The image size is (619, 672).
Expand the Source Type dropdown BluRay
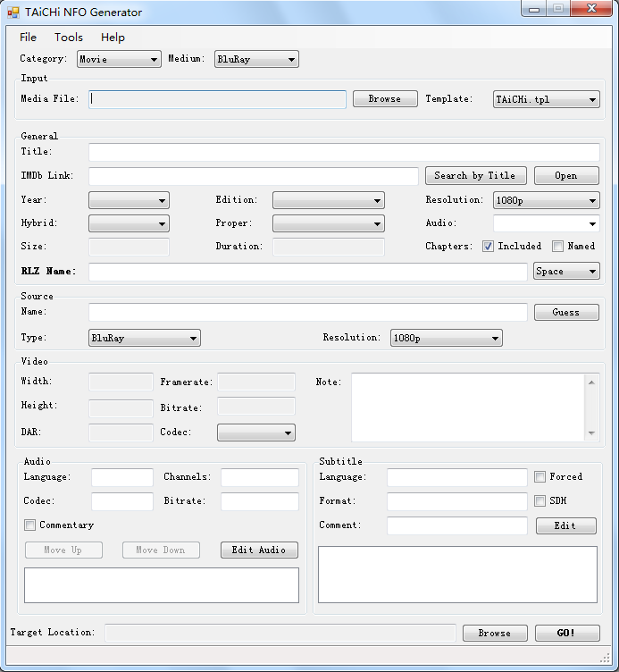click(x=145, y=338)
